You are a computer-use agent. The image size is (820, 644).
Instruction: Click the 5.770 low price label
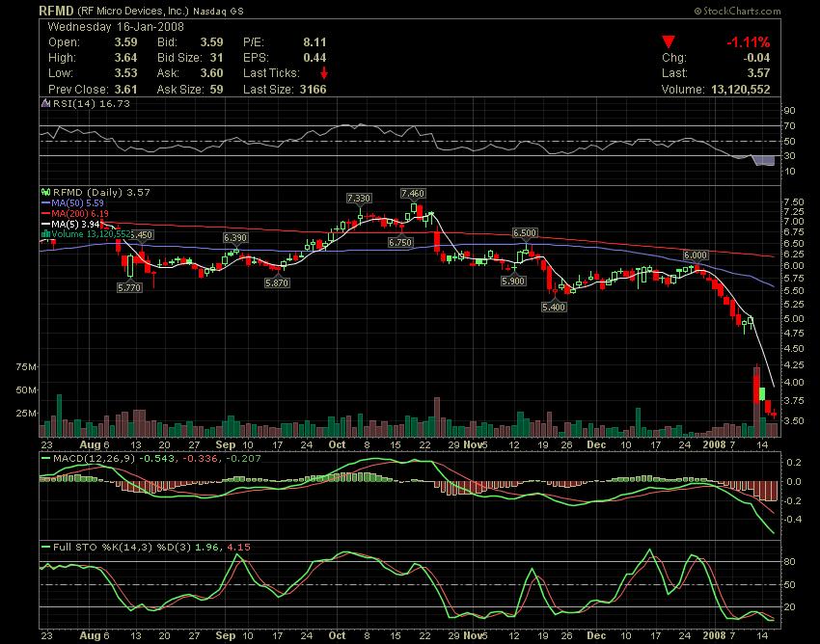point(129,287)
